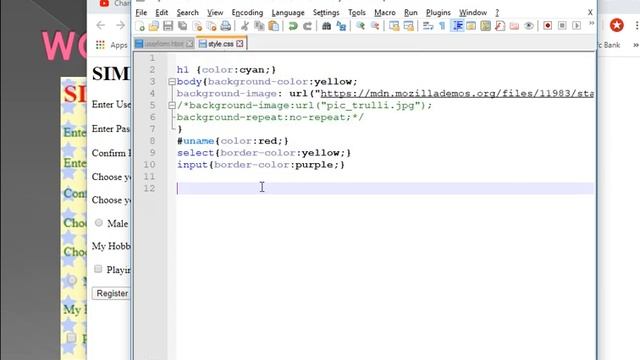Close the style.css tab

pyautogui.click(x=240, y=44)
